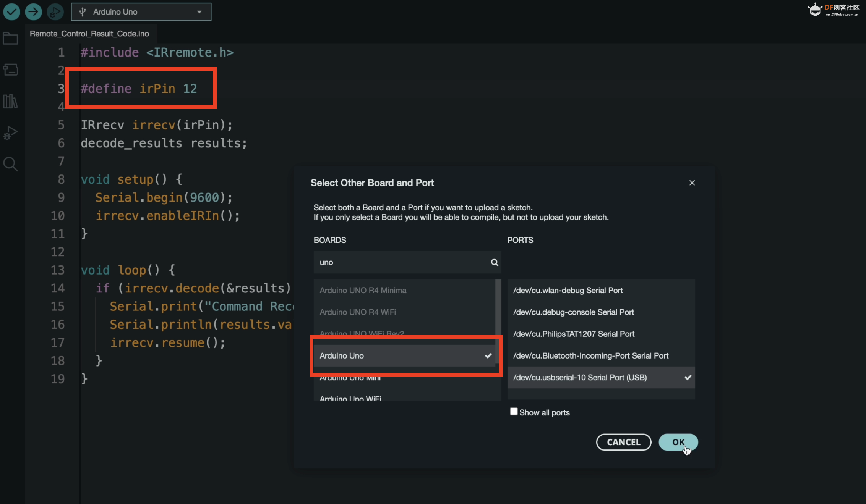Select /dev/cu.debug-console Serial Port
Viewport: 866px width, 504px height.
pyautogui.click(x=601, y=312)
